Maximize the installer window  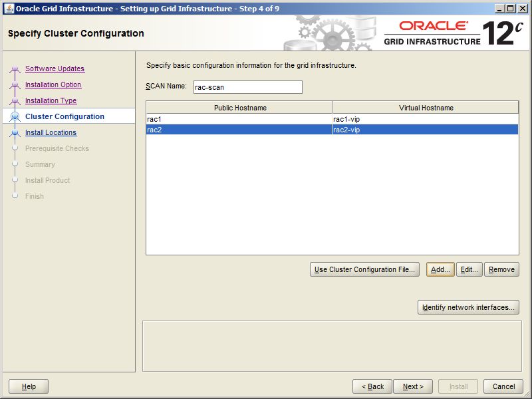tap(511, 9)
